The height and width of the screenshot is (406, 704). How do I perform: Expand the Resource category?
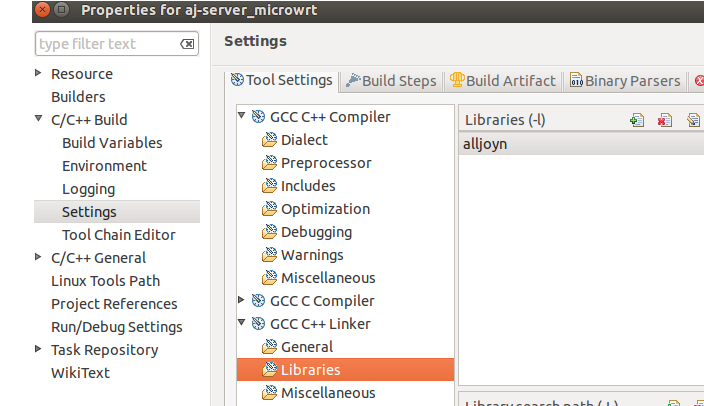pos(38,73)
